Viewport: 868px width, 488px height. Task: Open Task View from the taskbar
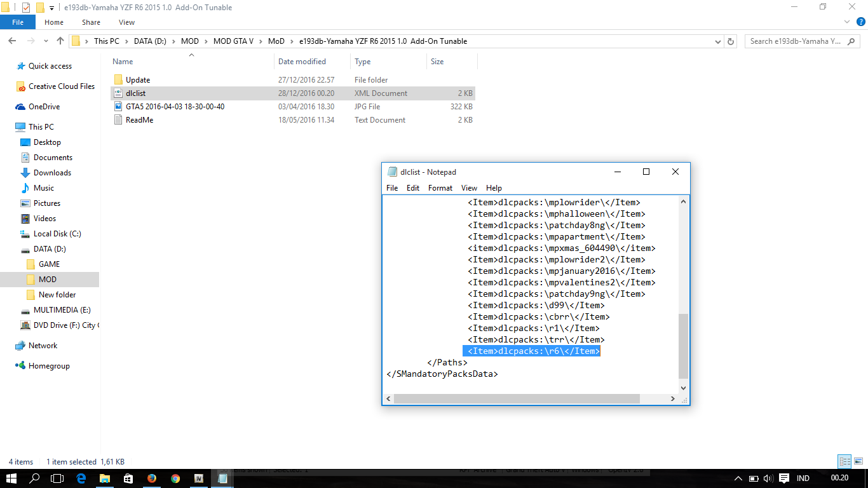57,478
